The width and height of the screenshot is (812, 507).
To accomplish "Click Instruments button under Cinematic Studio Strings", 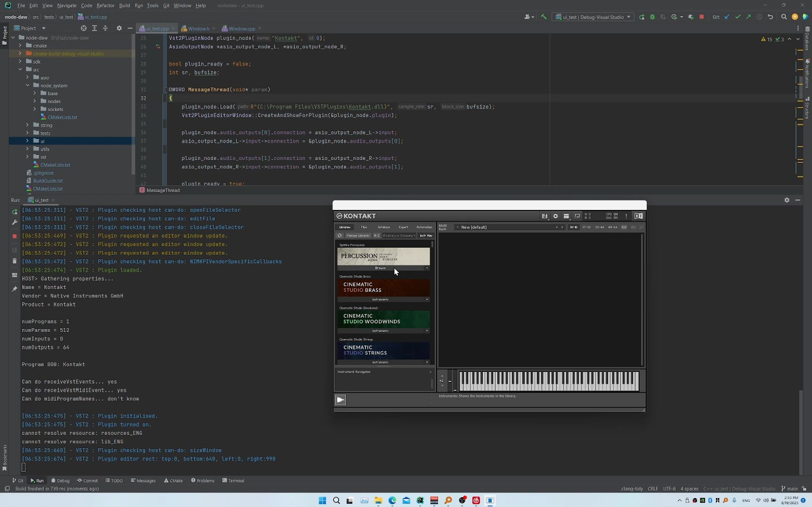I will click(381, 362).
